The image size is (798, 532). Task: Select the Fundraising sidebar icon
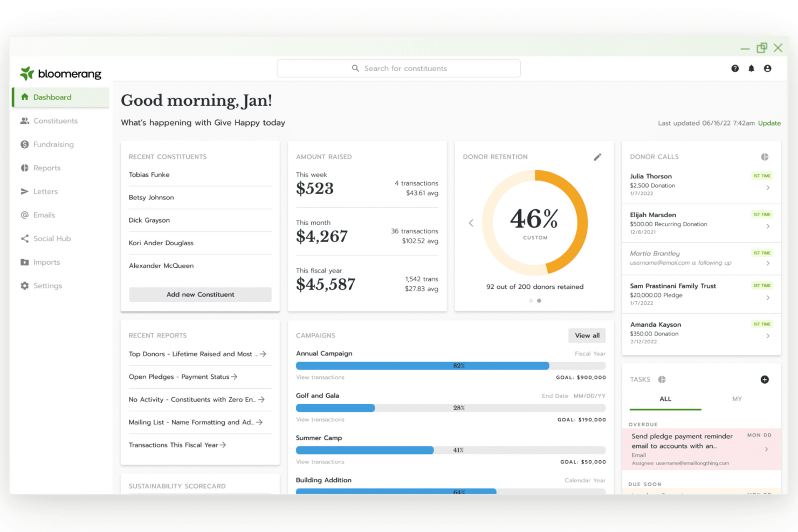pos(24,144)
